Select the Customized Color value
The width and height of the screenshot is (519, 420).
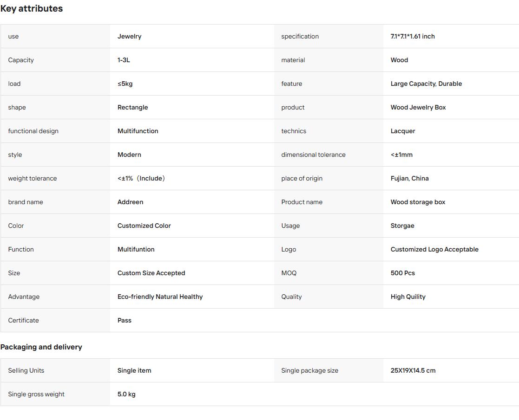tap(144, 226)
